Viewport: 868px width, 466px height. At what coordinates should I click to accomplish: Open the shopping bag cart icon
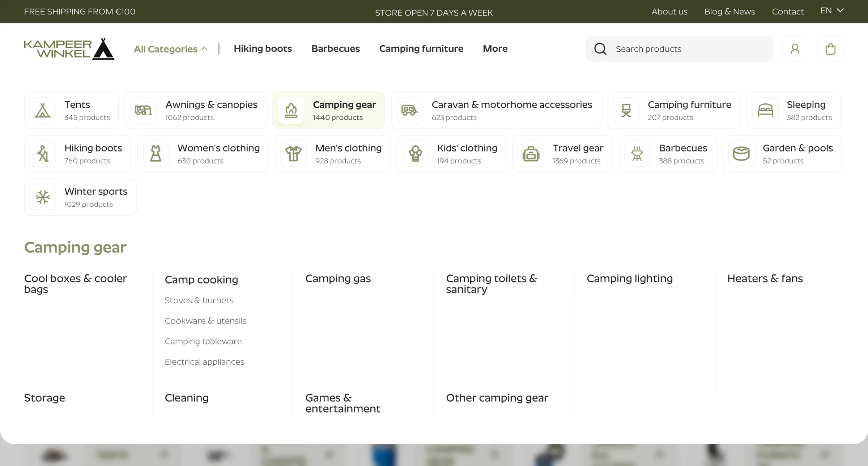pyautogui.click(x=830, y=49)
